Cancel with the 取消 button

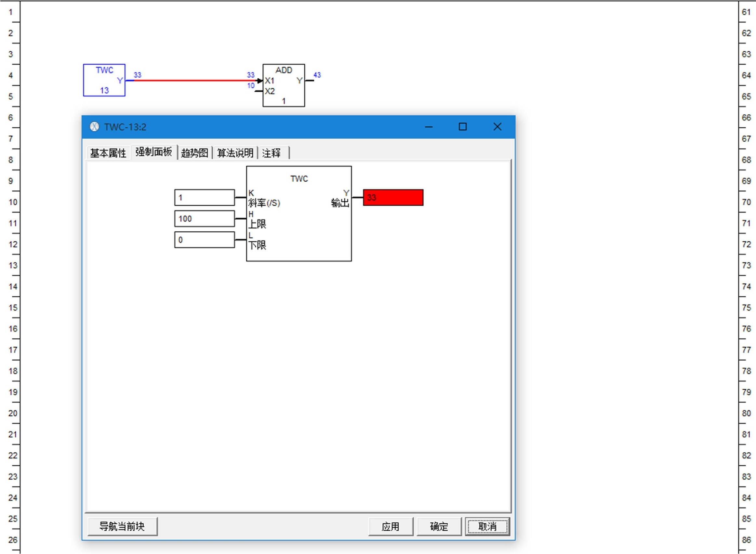pyautogui.click(x=487, y=526)
